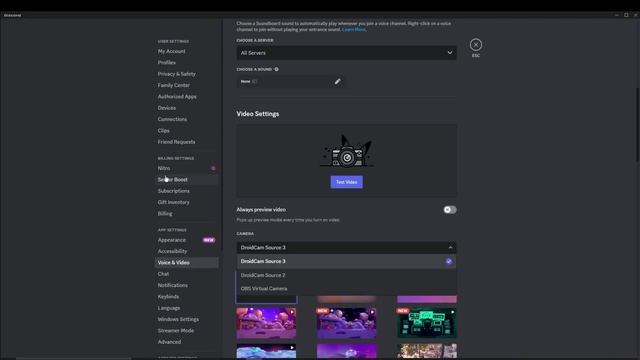Click the settings page vertical scrollbar
The height and width of the screenshot is (360, 640).
637,124
